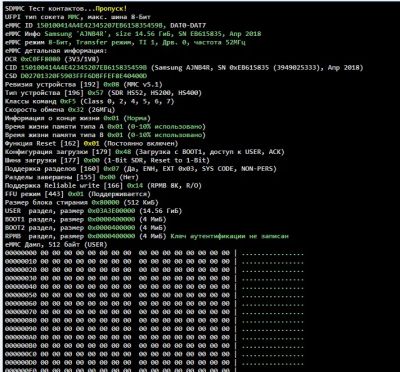Click the yellow 0x01 Reset function value
The image size is (400, 372).
coord(91,143)
